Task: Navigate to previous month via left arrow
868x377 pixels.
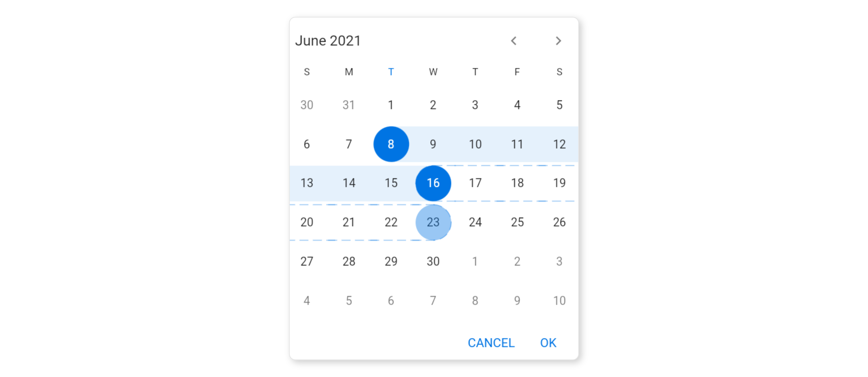Action: point(514,41)
